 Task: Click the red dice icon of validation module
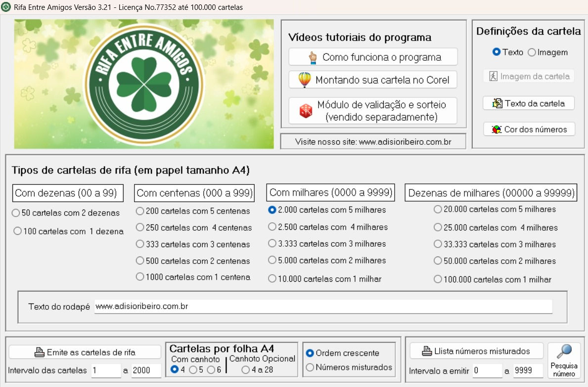click(x=306, y=111)
